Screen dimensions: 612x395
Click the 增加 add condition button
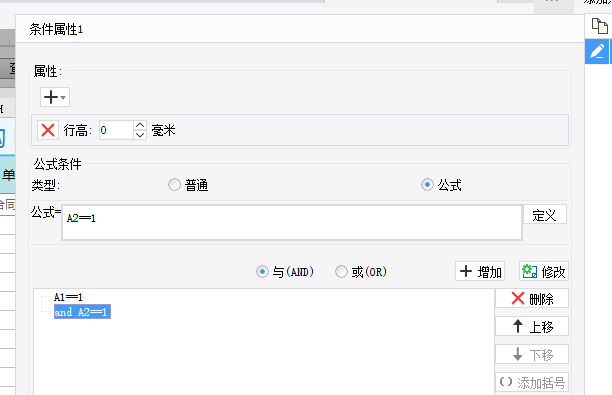(480, 271)
